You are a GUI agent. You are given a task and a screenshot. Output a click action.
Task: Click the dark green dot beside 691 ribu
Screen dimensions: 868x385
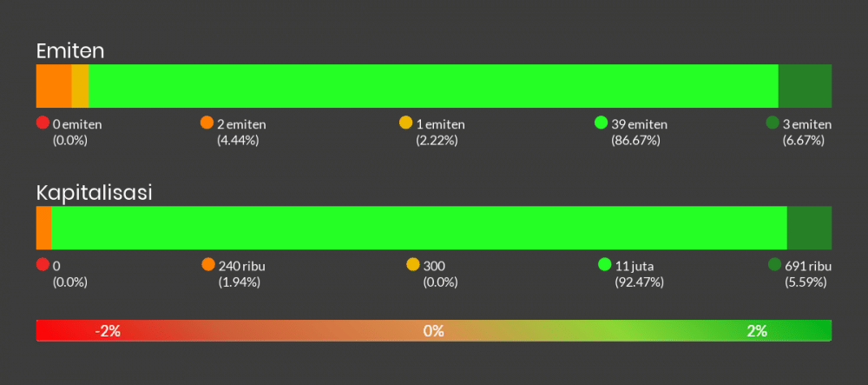[774, 264]
